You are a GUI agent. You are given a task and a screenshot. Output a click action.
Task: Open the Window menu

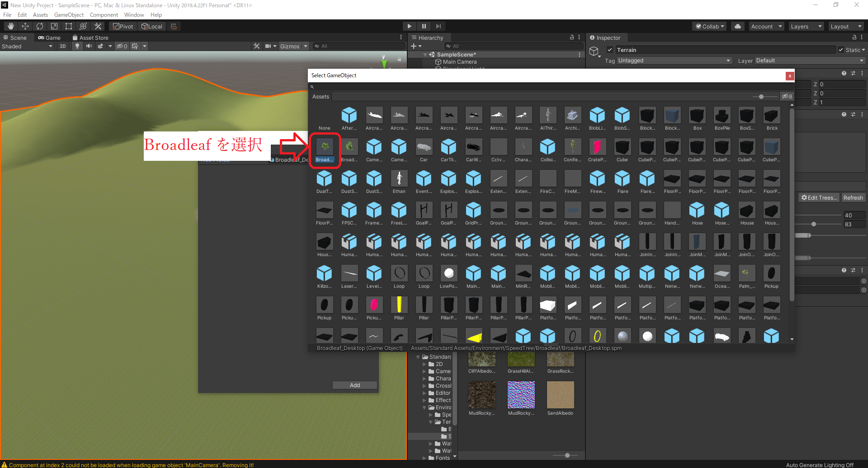134,15
